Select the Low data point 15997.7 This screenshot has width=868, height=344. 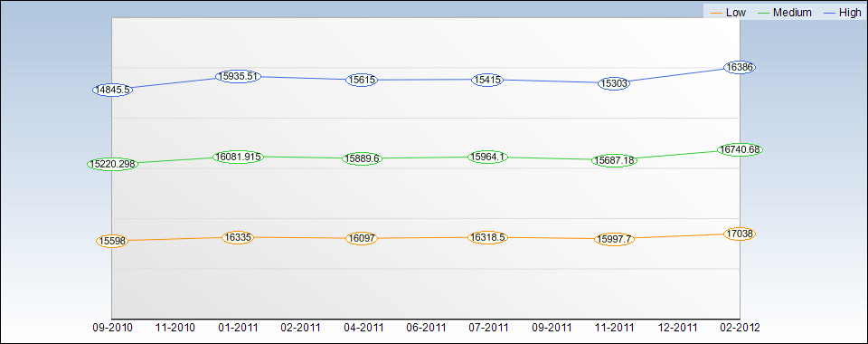tap(614, 239)
